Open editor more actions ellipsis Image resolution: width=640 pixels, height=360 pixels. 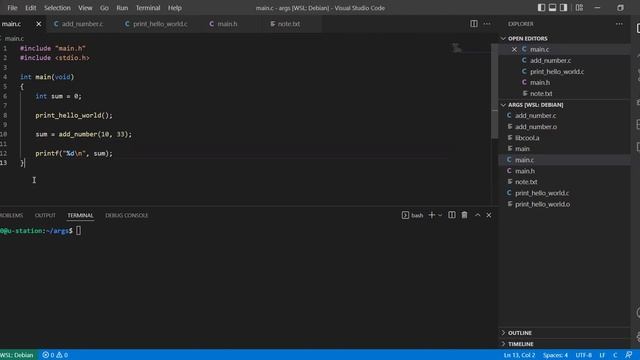pos(487,24)
